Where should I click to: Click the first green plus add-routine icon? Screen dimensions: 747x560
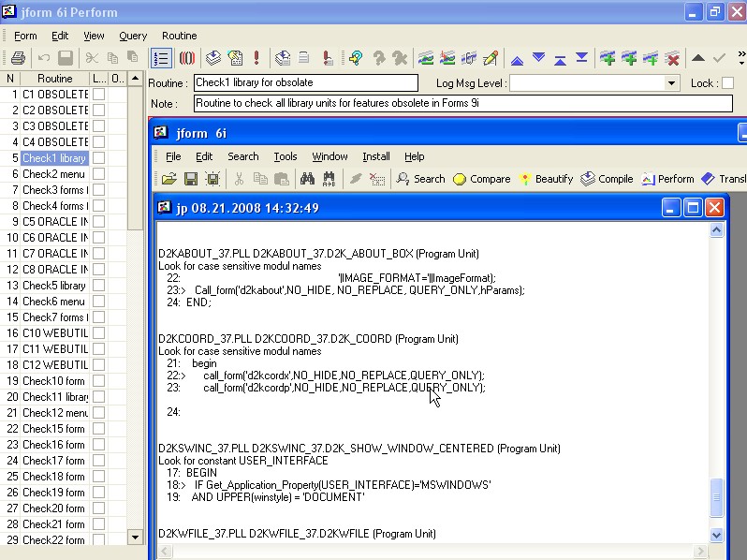tap(607, 58)
